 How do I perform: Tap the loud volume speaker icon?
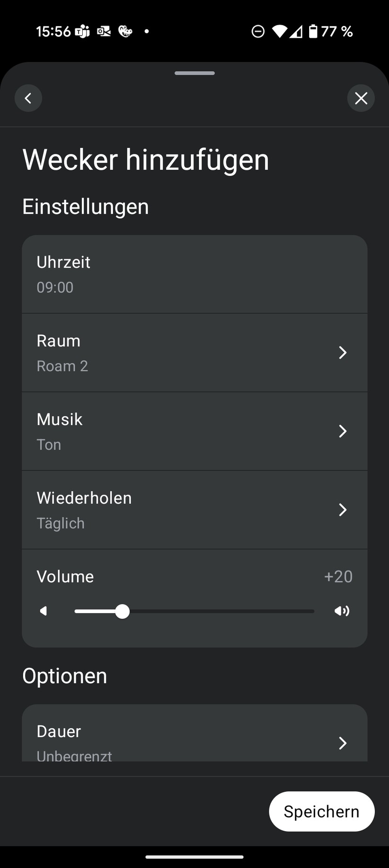click(x=342, y=611)
